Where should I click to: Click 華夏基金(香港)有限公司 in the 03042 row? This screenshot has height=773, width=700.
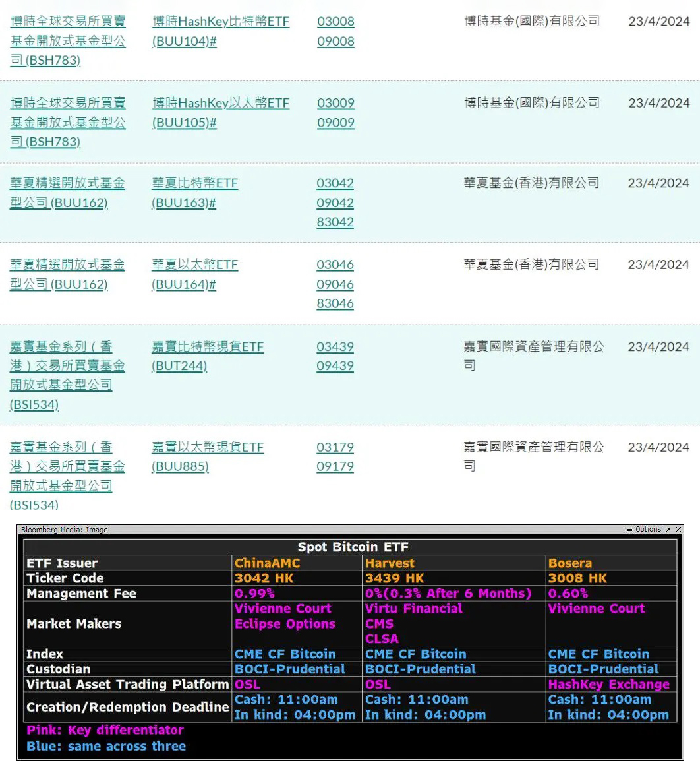coord(531,183)
